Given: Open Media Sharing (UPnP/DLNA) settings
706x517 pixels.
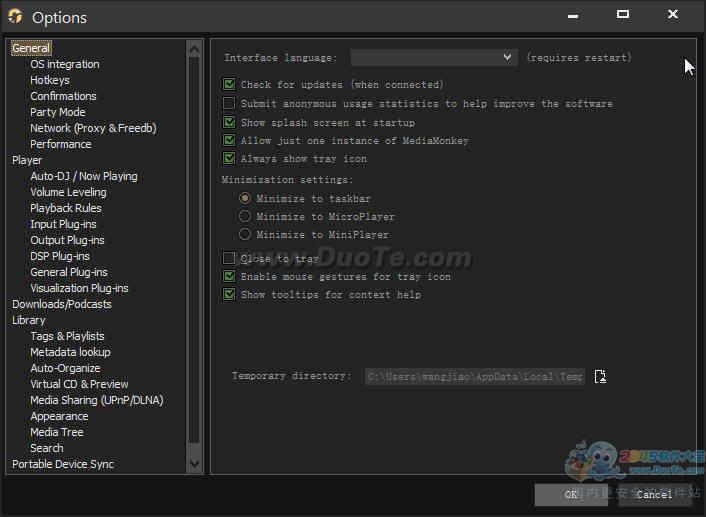Looking at the screenshot, I should pos(97,400).
